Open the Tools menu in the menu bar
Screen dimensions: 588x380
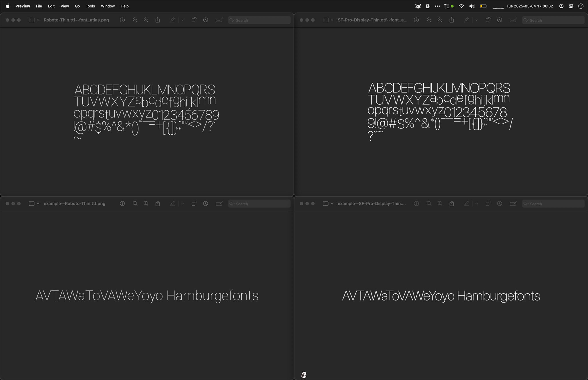point(90,6)
